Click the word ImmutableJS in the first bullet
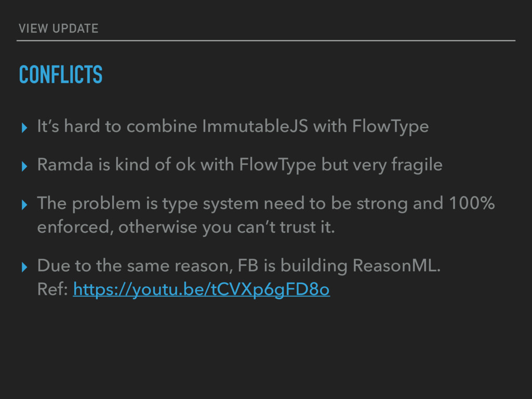 click(x=255, y=126)
